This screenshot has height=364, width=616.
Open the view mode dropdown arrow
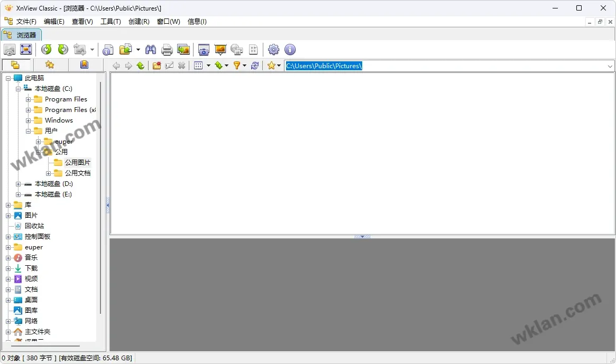click(x=209, y=66)
